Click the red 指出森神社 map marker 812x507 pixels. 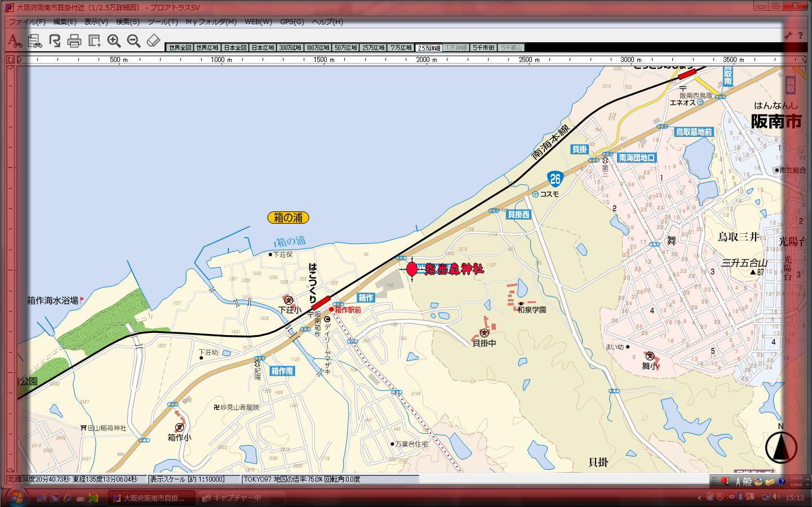click(412, 269)
